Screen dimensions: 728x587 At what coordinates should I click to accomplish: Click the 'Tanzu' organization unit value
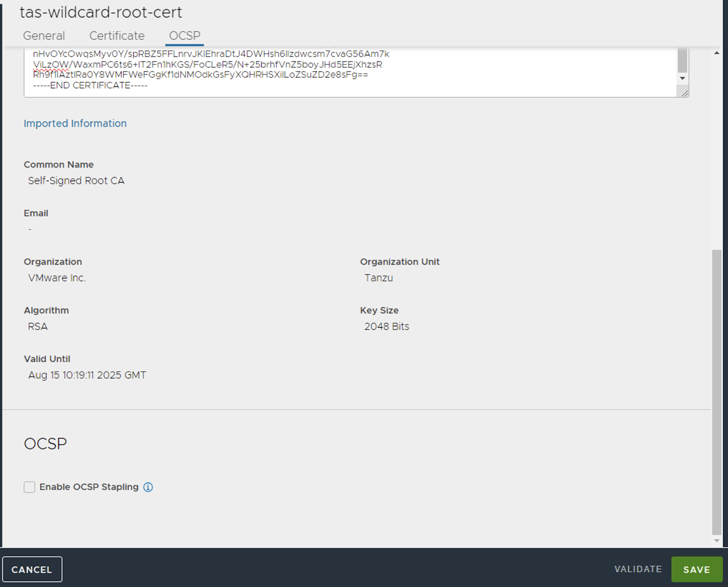[379, 278]
